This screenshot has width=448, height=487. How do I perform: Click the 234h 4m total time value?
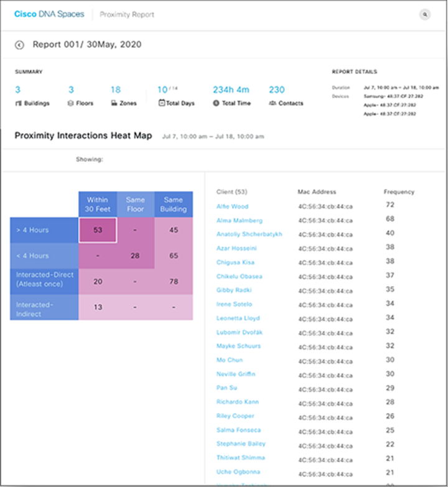(x=231, y=90)
